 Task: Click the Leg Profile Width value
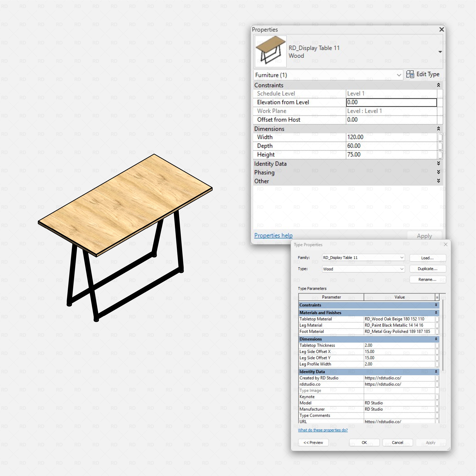(x=399, y=364)
